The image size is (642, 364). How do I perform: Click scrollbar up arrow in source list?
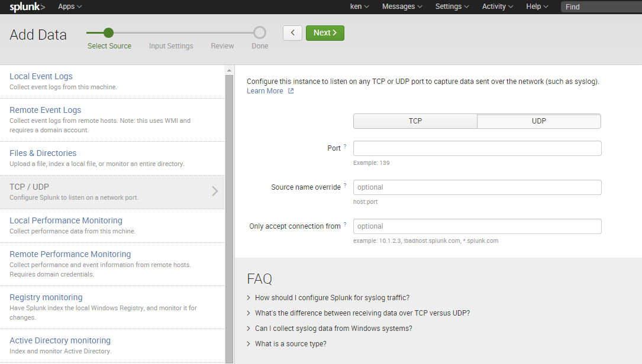click(230, 71)
